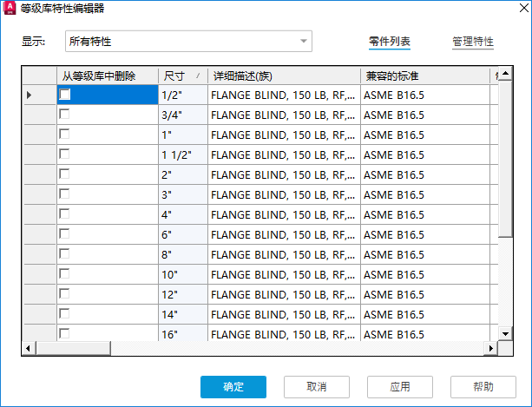The height and width of the screenshot is (407, 532).
Task: Check the delete box for 1/2" row
Action: (x=65, y=95)
